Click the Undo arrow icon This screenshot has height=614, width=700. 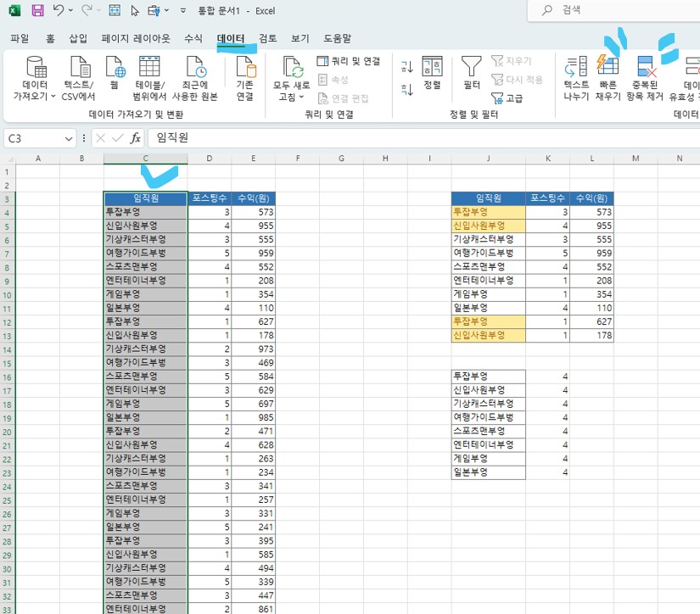[x=58, y=10]
